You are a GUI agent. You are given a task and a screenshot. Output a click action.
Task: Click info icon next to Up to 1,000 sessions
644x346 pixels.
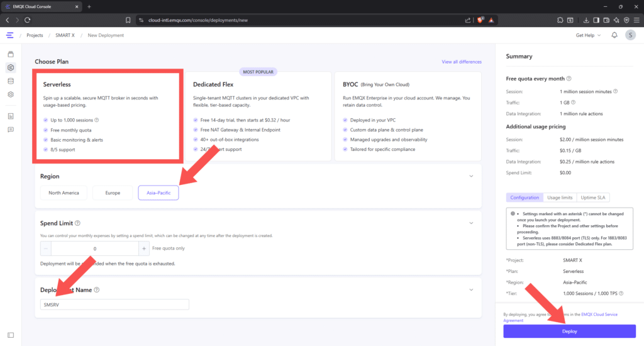(97, 120)
